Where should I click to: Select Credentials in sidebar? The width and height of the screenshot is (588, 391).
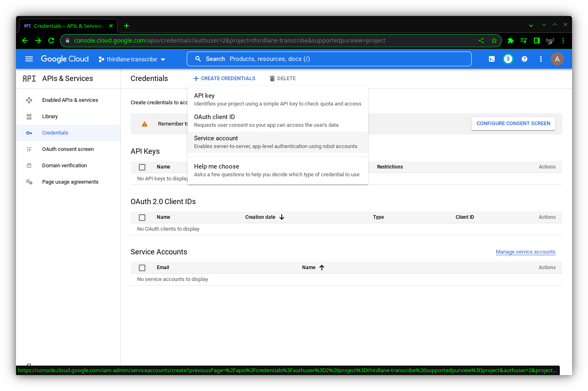coord(68,133)
